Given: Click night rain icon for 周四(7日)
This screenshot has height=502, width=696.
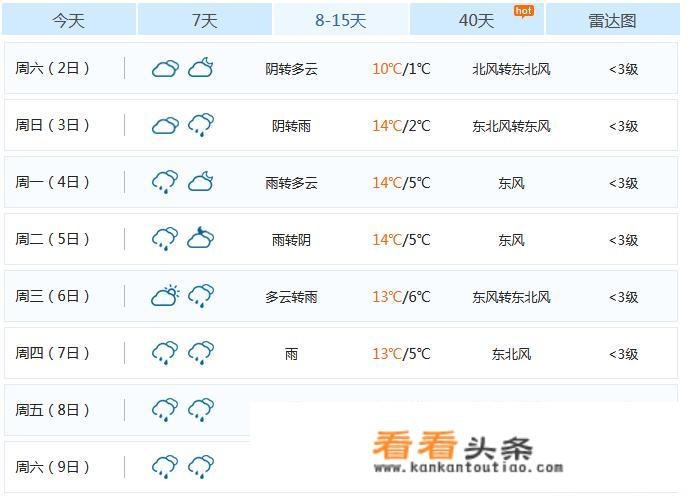Looking at the screenshot, I should (x=201, y=353).
